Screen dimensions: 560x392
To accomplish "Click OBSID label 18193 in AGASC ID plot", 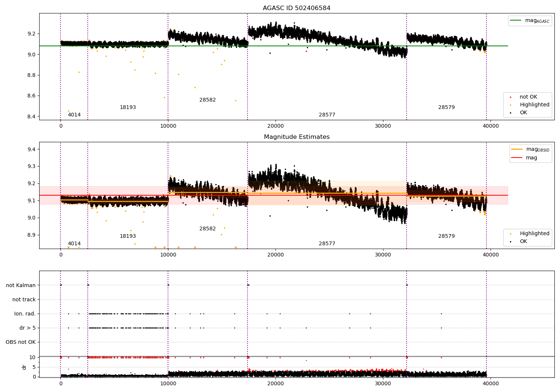I will point(128,107).
